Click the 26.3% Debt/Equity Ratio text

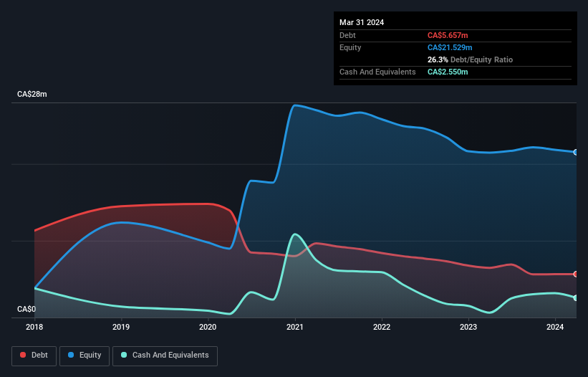click(470, 59)
